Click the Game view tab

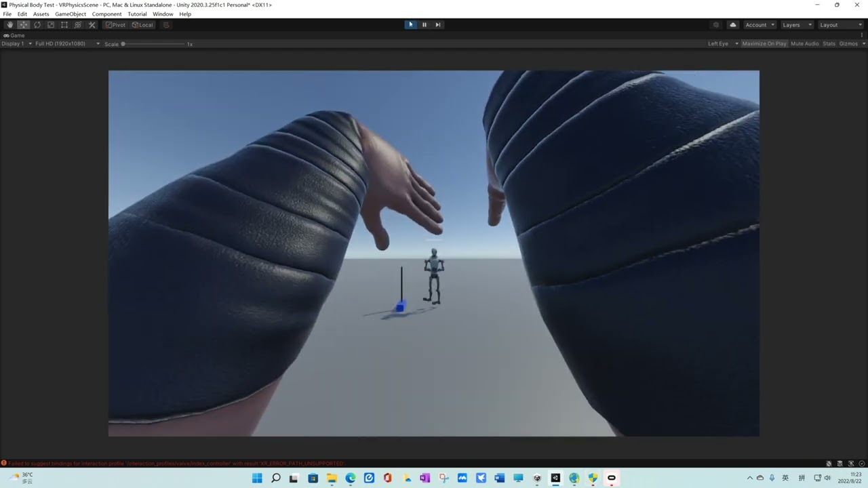(14, 35)
